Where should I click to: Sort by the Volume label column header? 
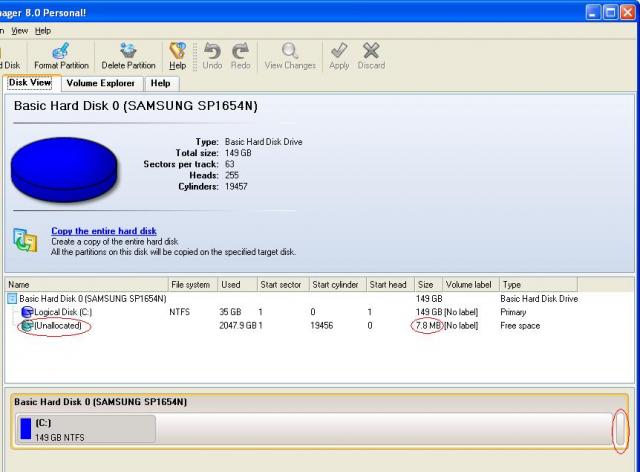[x=471, y=285]
